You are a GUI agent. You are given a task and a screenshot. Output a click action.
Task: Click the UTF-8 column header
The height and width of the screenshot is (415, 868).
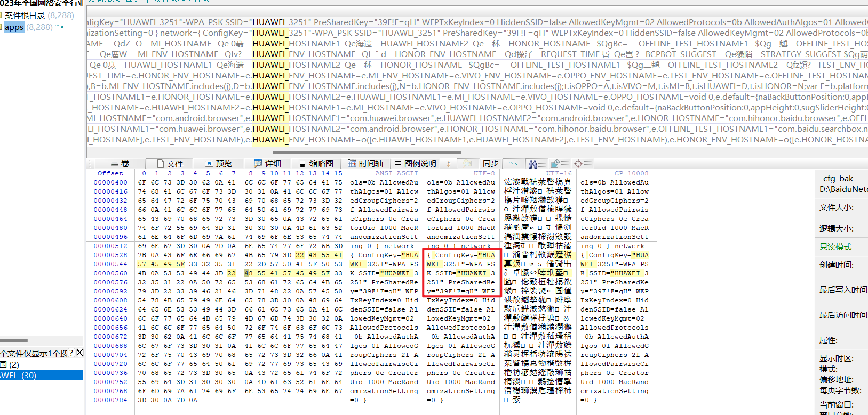click(484, 173)
